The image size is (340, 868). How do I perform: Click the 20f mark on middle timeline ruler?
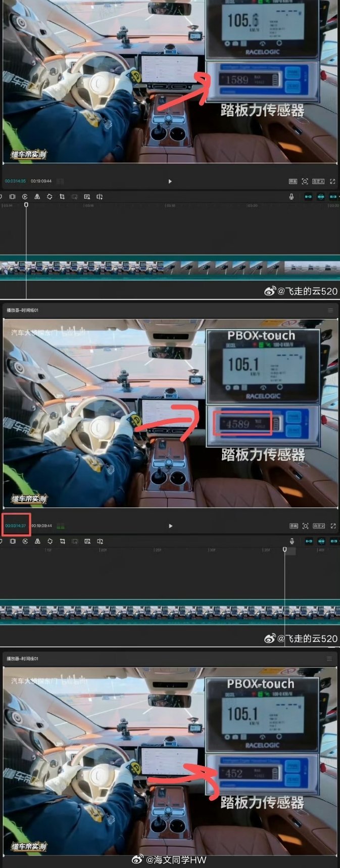(103, 550)
